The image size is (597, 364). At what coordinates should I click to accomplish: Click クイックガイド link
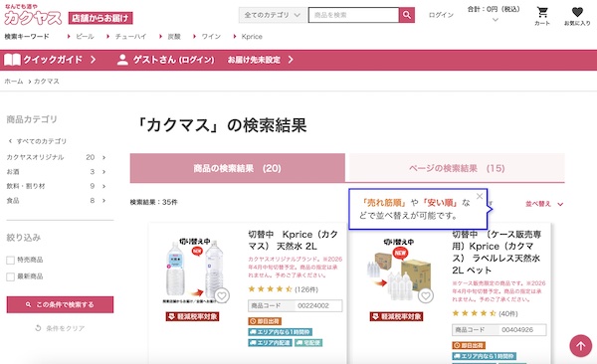click(53, 60)
